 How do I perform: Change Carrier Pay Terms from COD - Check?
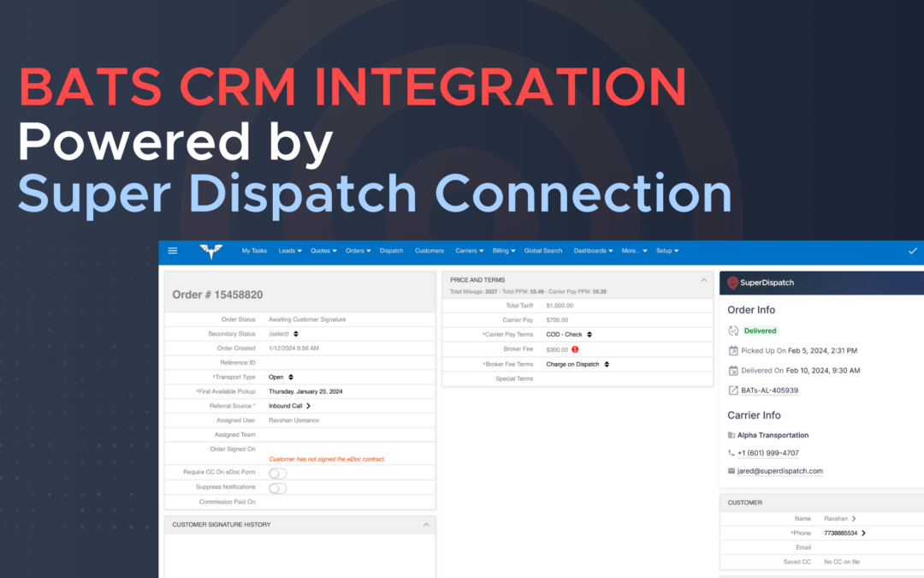(570, 334)
